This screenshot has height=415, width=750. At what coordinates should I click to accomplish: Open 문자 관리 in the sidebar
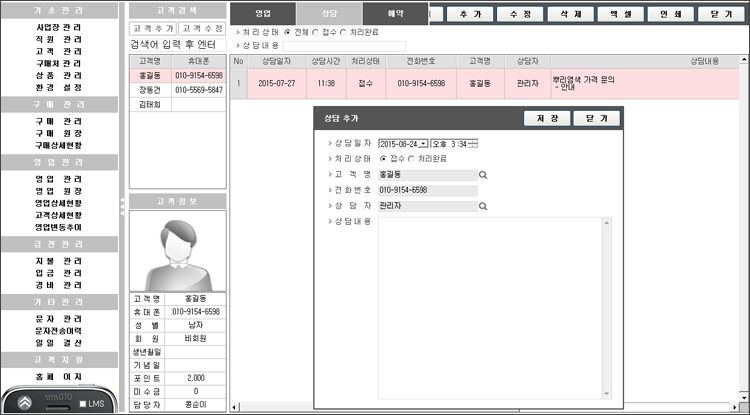click(x=58, y=318)
